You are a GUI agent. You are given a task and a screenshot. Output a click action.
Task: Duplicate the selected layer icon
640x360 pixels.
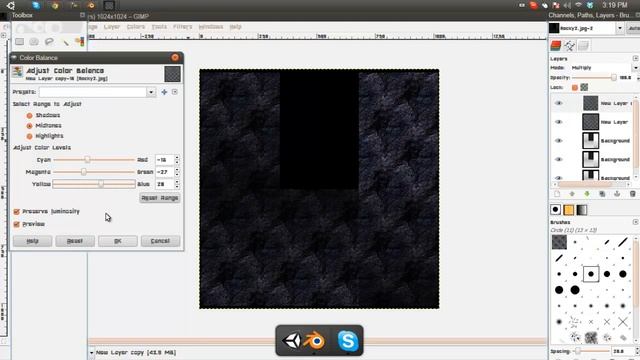click(602, 194)
